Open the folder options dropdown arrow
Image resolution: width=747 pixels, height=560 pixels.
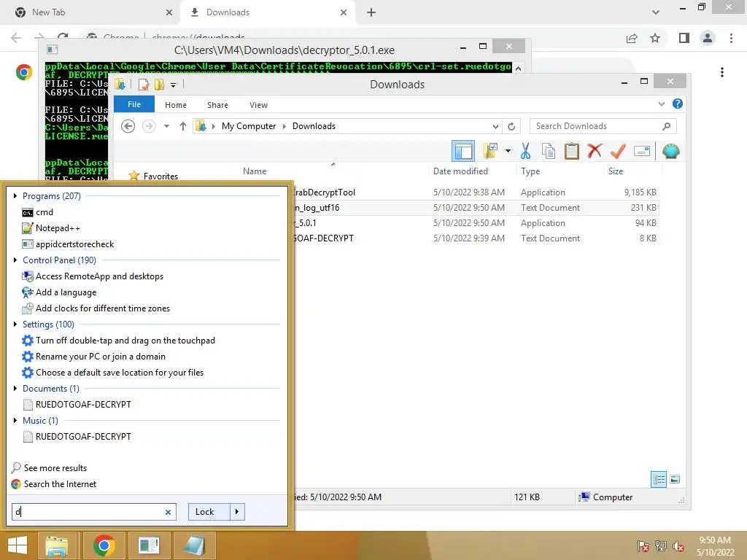tap(508, 152)
